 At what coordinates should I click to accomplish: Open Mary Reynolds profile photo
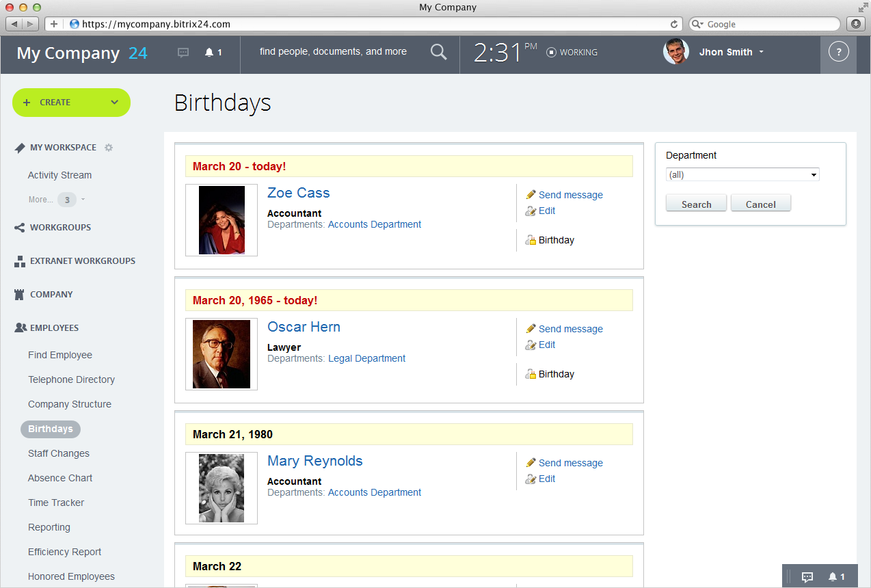coord(222,488)
